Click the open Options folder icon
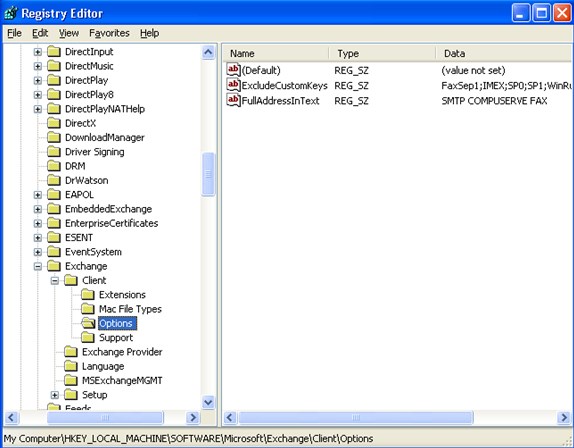 [x=88, y=323]
